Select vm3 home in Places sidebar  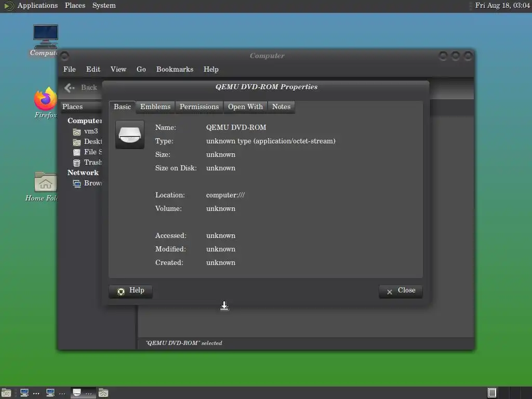(86, 131)
